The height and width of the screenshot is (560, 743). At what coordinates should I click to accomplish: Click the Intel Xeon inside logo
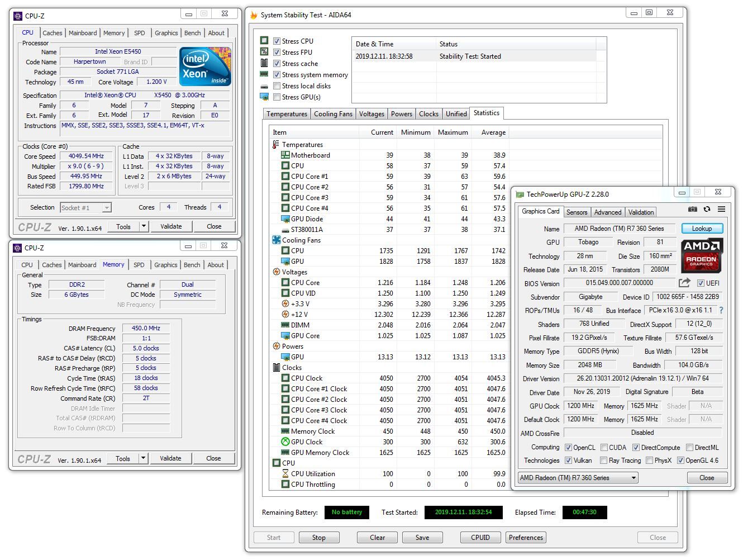pyautogui.click(x=205, y=66)
